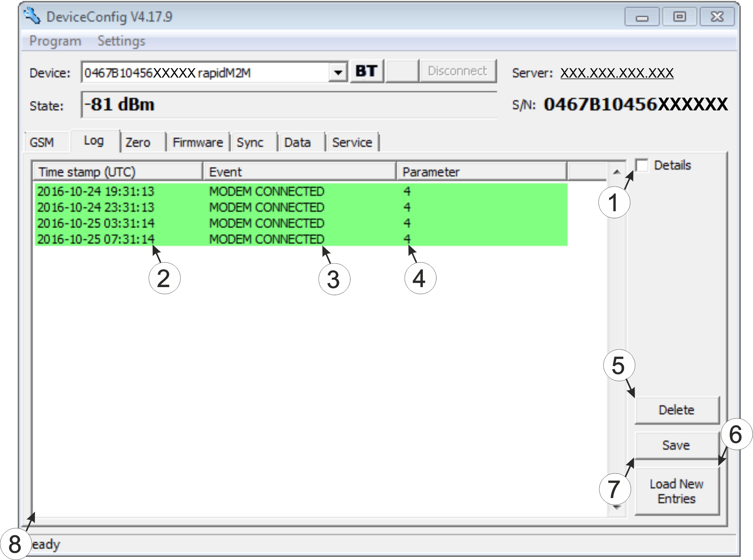Screen dimensions: 753x560
Task: Switch to the GSM tab
Action: click(42, 142)
